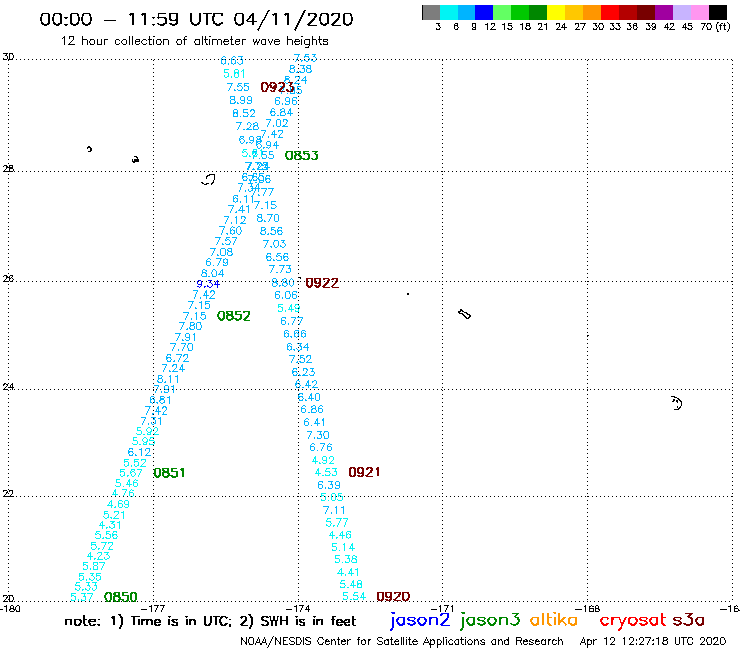740x650 pixels.
Task: Click the note about UTC and feet
Action: (x=210, y=621)
